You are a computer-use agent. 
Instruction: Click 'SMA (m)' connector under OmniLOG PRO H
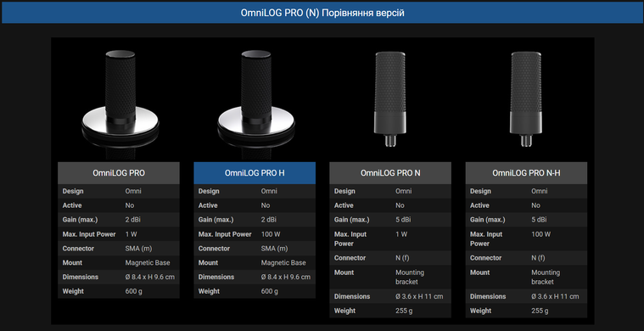[274, 249]
